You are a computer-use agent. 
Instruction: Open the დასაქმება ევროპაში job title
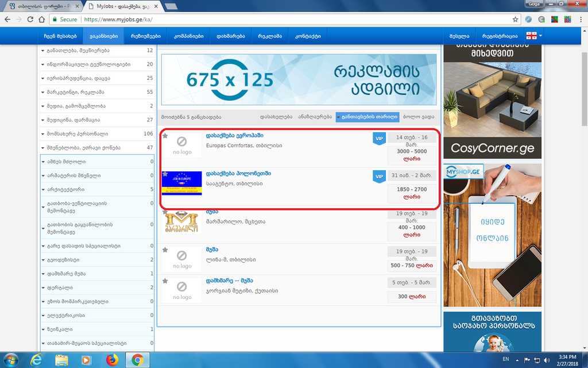click(x=234, y=136)
